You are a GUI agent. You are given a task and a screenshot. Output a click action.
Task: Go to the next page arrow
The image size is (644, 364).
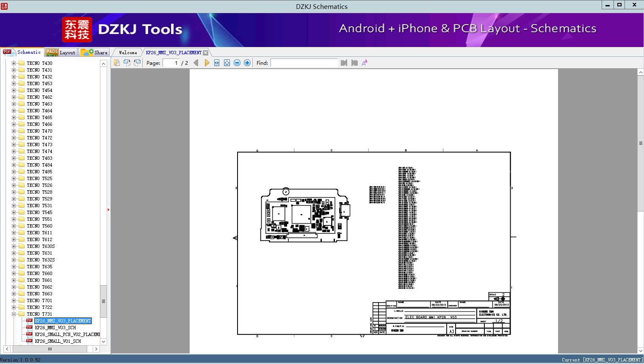207,63
